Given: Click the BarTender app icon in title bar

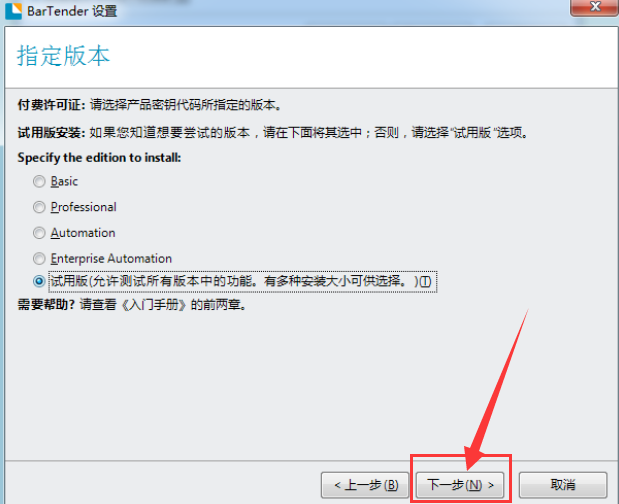Looking at the screenshot, I should [x=13, y=10].
